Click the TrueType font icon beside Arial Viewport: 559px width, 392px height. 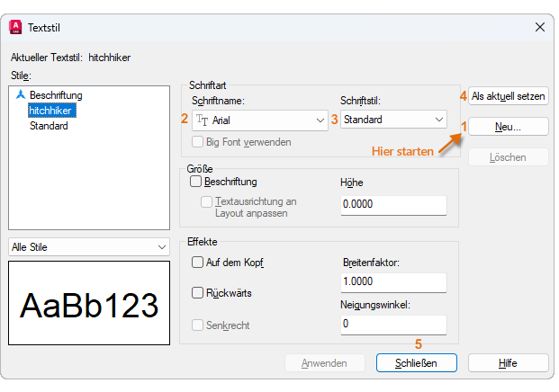click(203, 120)
